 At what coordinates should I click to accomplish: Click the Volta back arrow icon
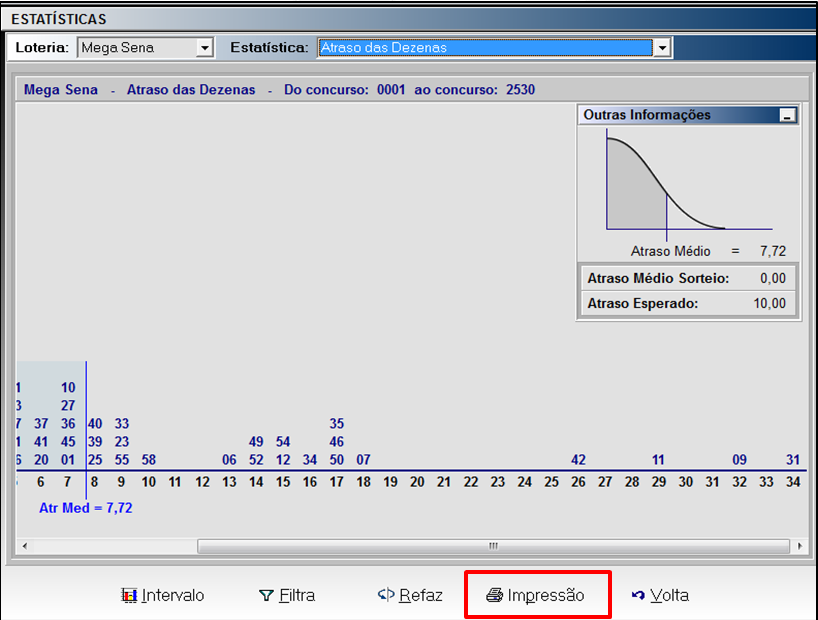click(638, 595)
